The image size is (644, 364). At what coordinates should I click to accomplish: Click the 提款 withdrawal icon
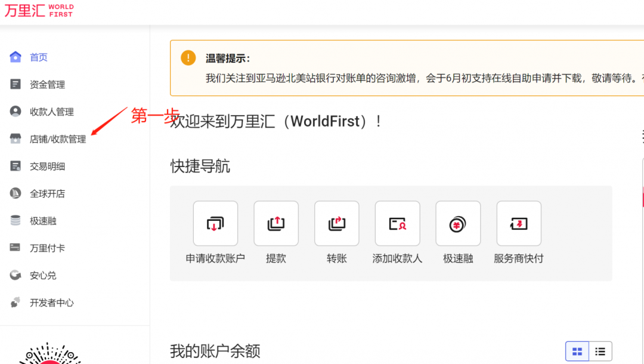click(x=276, y=223)
